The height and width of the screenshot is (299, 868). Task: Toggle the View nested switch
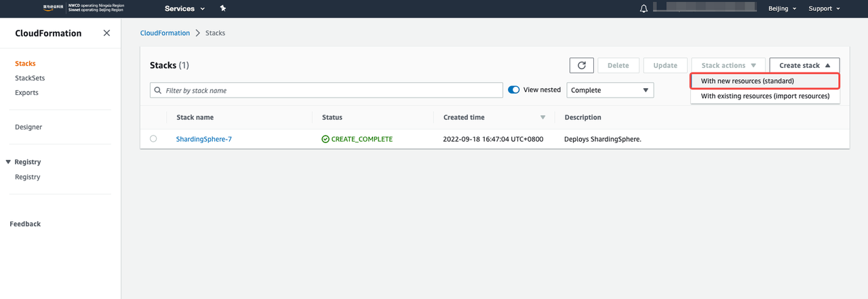(x=514, y=89)
